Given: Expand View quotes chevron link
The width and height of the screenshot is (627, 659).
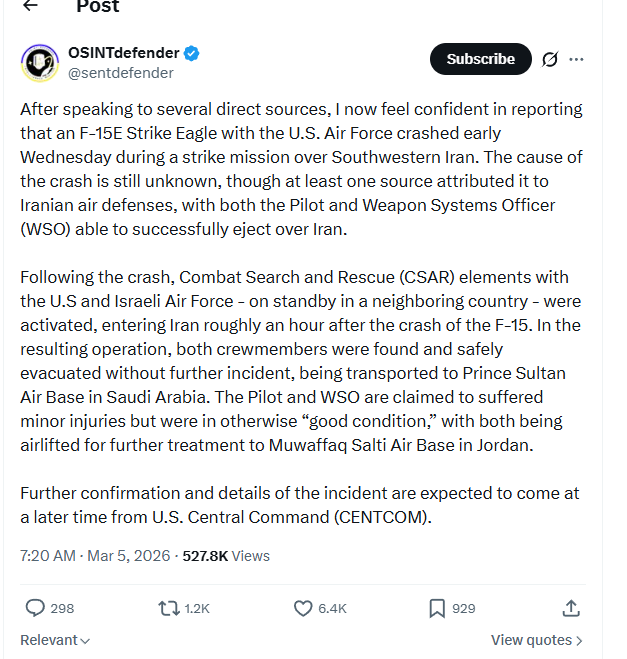Looking at the screenshot, I should (536, 640).
